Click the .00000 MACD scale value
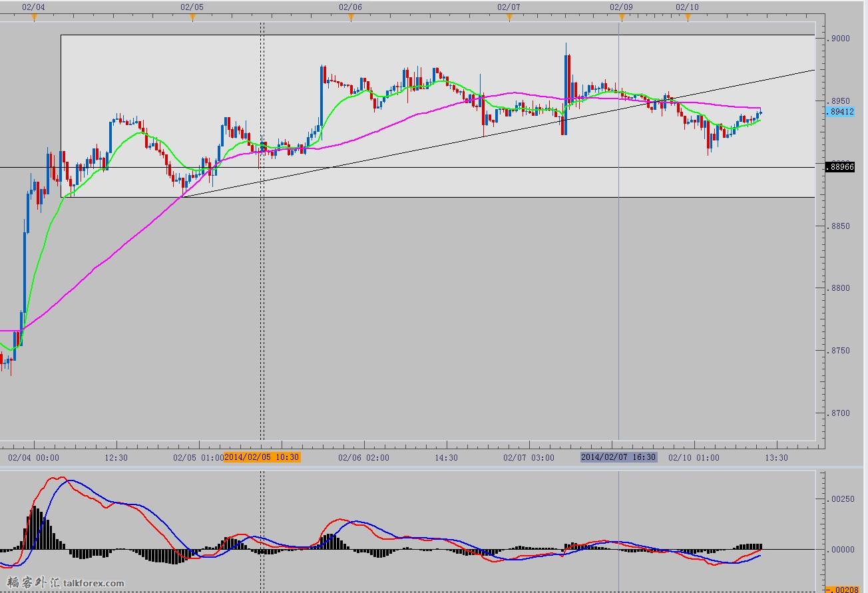868x593 pixels. (842, 549)
